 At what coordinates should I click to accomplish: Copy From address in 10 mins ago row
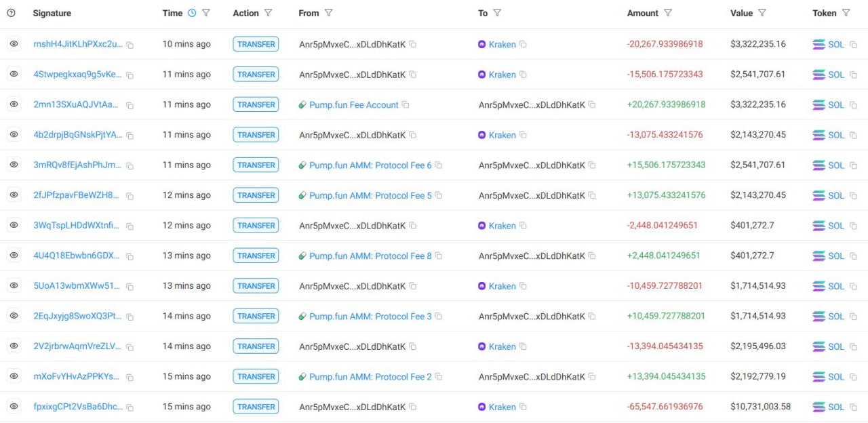pyautogui.click(x=412, y=44)
